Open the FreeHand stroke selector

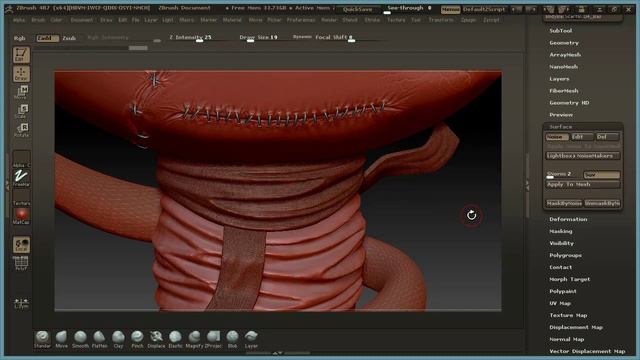point(21,178)
